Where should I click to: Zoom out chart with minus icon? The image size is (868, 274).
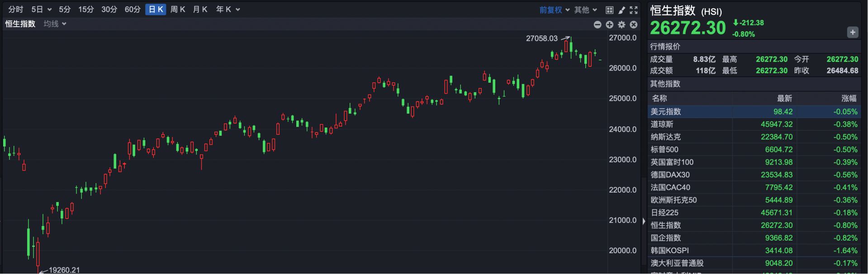598,24
